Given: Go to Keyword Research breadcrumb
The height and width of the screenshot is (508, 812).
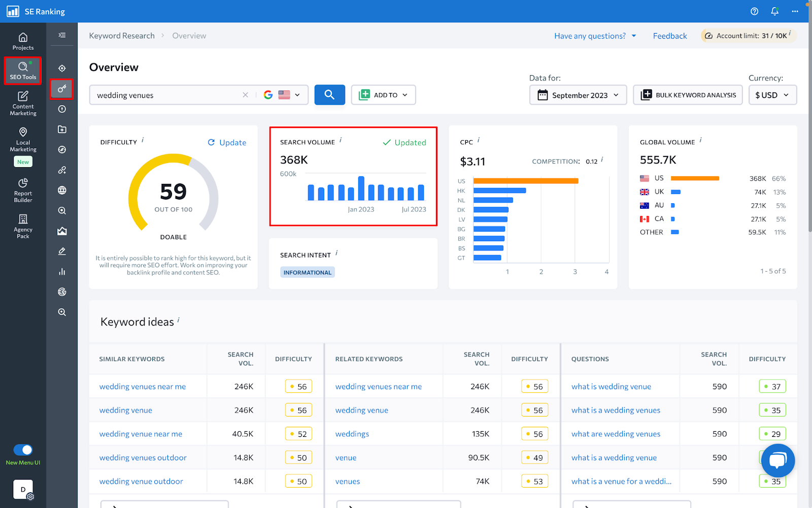Looking at the screenshot, I should tap(122, 36).
